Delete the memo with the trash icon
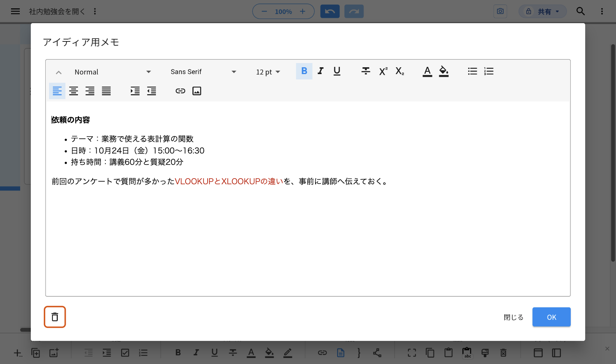616x364 pixels. tap(55, 317)
